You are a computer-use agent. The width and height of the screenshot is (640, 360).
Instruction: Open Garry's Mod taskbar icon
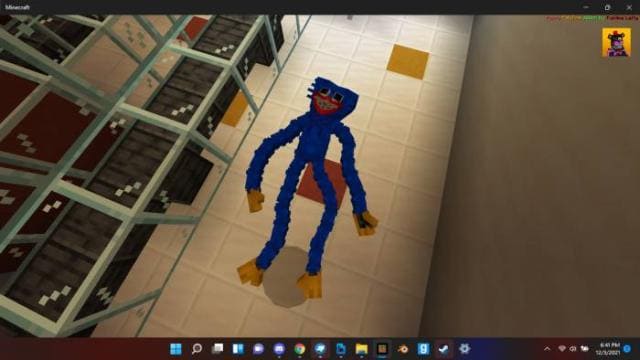pos(423,349)
